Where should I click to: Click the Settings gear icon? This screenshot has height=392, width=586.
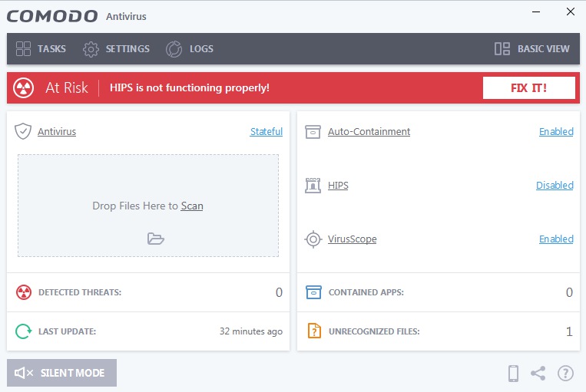click(x=91, y=49)
